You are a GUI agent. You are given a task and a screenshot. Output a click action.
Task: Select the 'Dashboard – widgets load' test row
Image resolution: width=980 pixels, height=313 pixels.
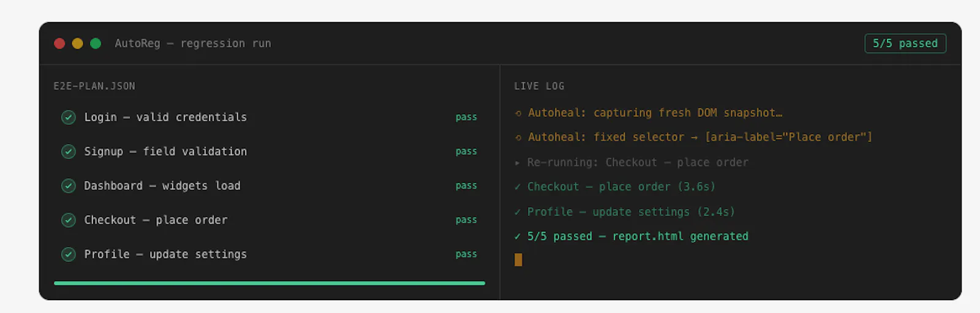[x=269, y=186]
